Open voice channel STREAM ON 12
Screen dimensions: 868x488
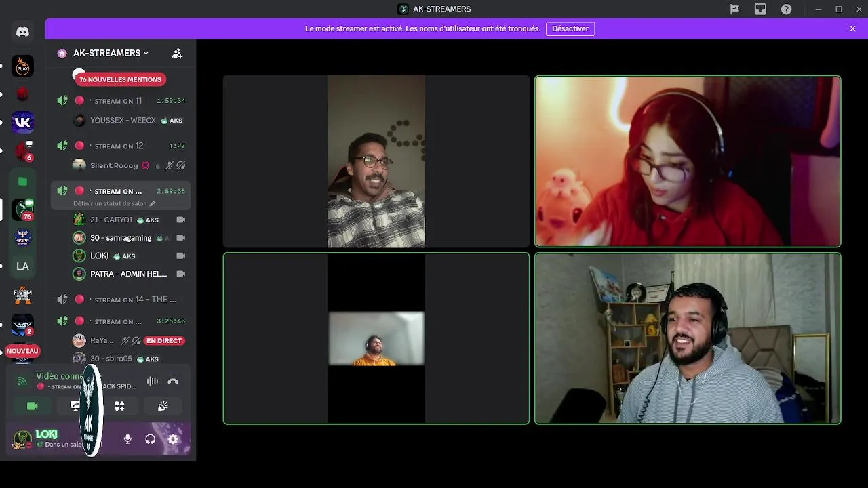121,146
